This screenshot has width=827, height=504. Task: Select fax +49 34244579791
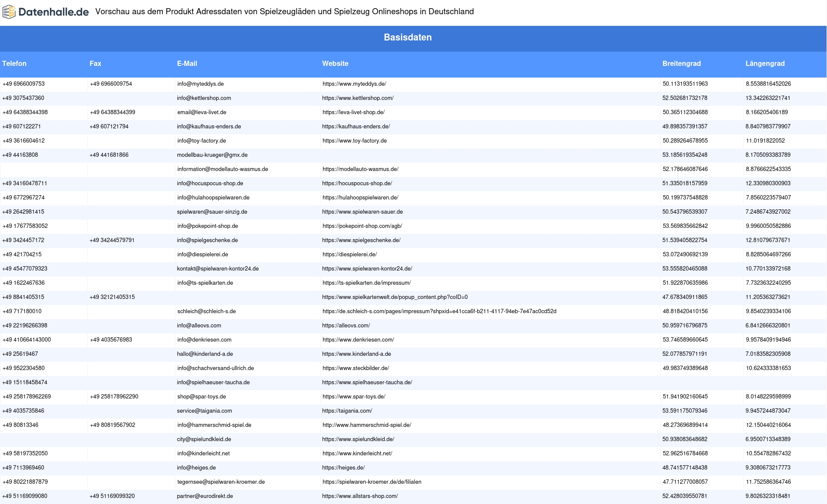112,240
